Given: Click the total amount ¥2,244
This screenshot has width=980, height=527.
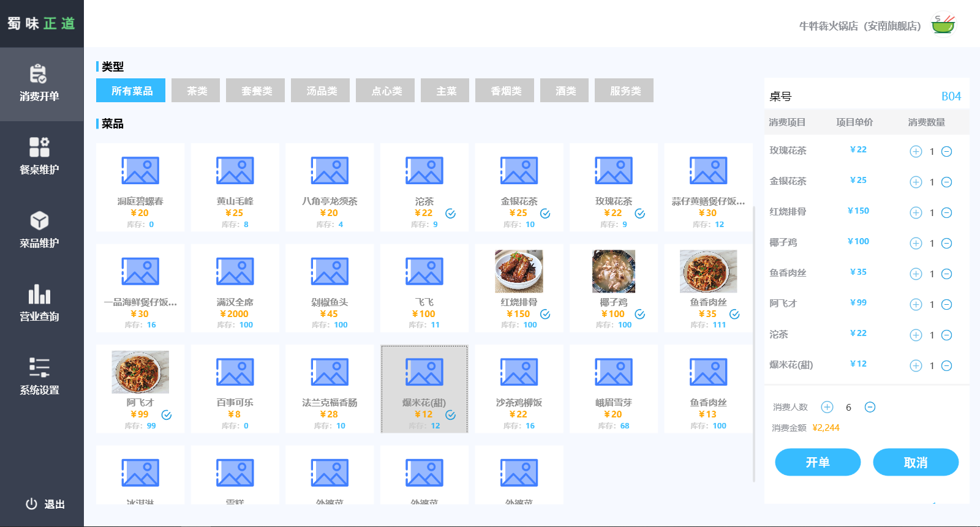Looking at the screenshot, I should coord(826,428).
